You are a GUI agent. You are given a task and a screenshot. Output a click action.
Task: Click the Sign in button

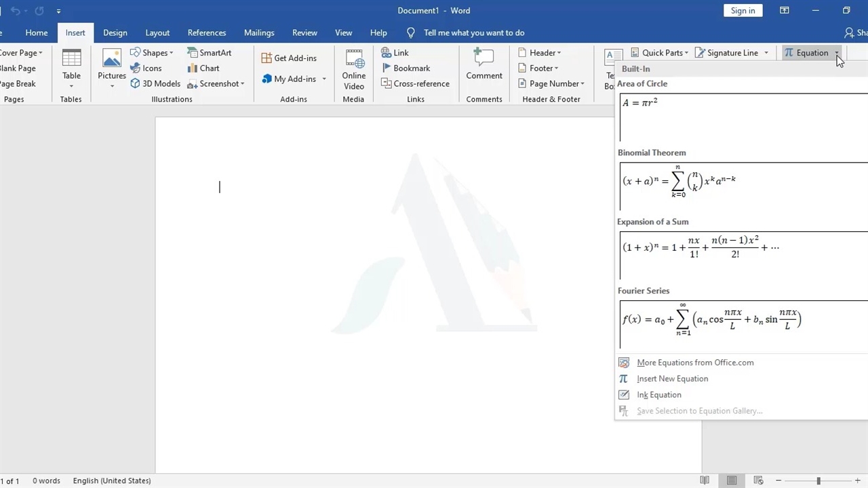click(743, 11)
